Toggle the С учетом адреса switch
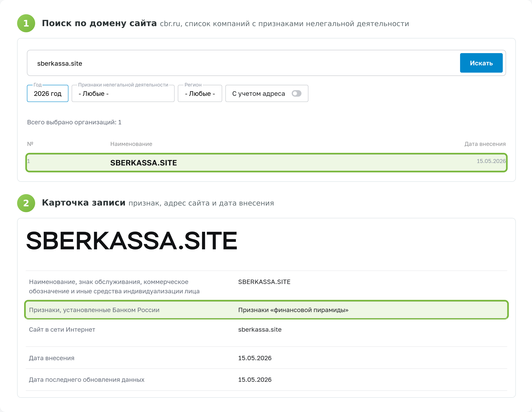This screenshot has width=532, height=412. click(x=296, y=94)
